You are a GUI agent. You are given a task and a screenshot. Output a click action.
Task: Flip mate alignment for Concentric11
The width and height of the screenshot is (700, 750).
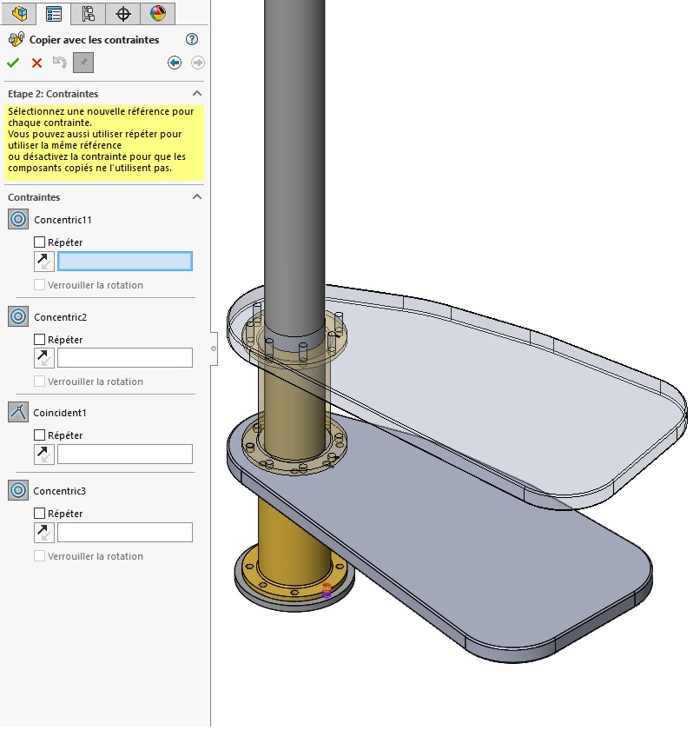pos(44,262)
